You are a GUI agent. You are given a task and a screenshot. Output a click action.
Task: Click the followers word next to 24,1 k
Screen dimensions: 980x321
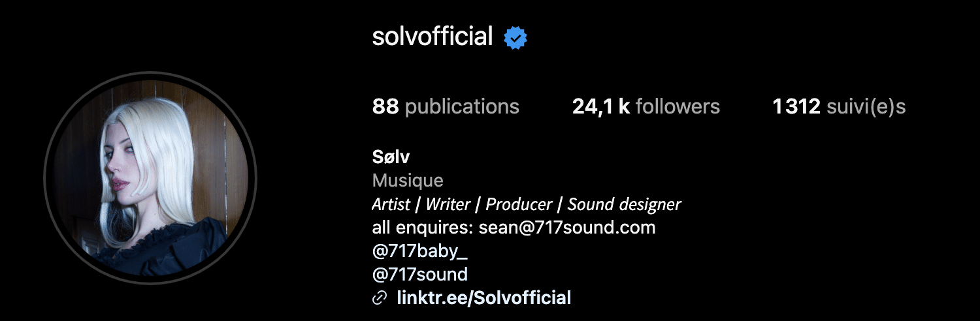click(678, 106)
